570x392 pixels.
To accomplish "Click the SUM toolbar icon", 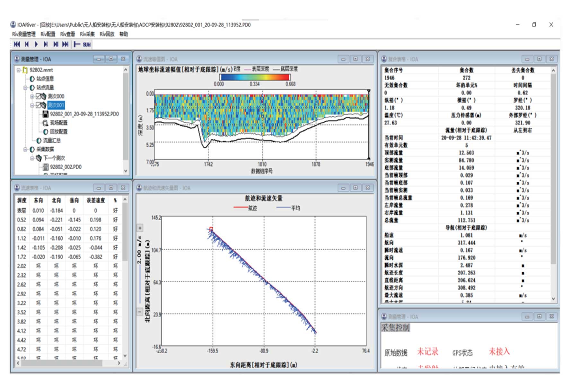I will point(86,45).
